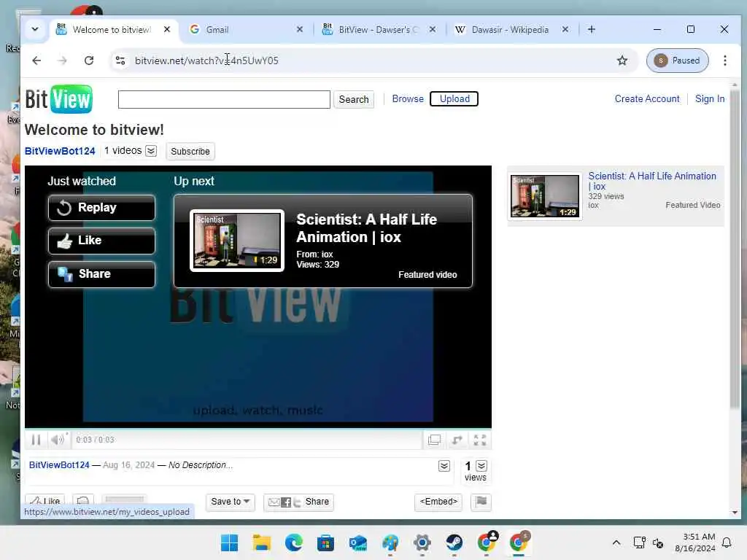Expand the views statistics arrow
747x560 pixels.
481,466
